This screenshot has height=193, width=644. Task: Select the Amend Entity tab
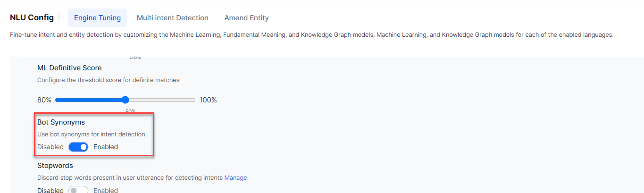pyautogui.click(x=246, y=18)
